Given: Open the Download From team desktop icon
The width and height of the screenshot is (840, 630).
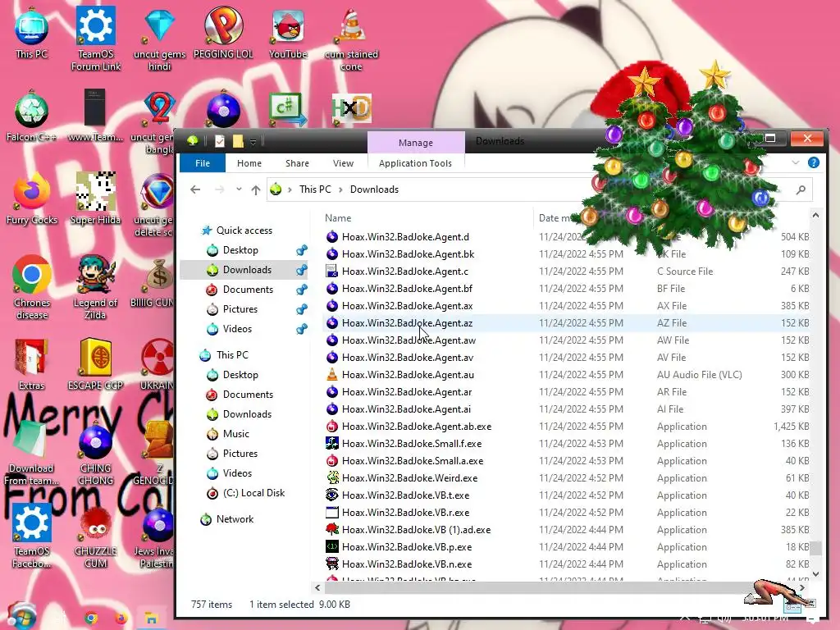Looking at the screenshot, I should (32, 454).
